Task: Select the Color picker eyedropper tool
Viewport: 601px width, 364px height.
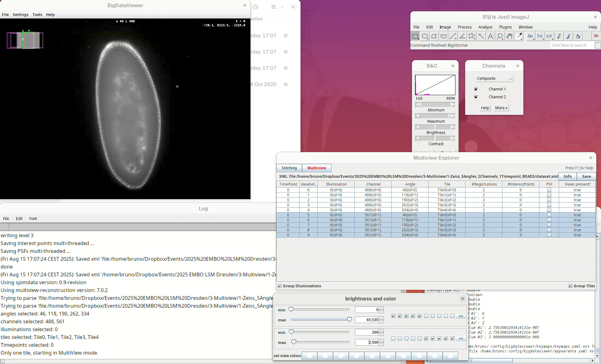Action: tap(519, 36)
